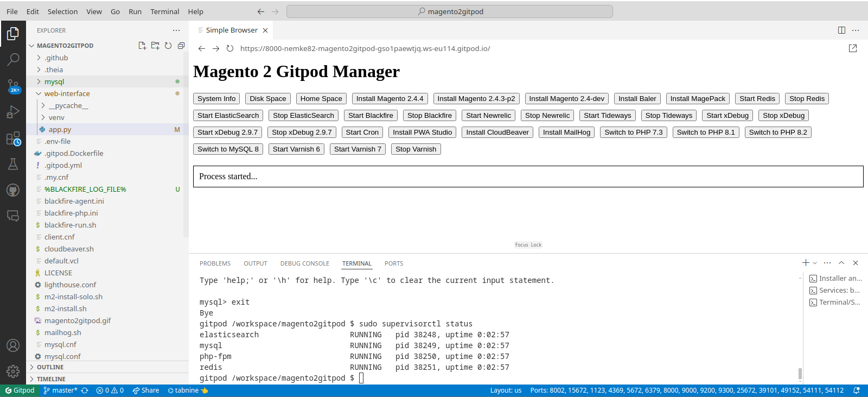868x397 pixels.
Task: Switch to the DEBUG CONSOLE tab
Action: (304, 263)
